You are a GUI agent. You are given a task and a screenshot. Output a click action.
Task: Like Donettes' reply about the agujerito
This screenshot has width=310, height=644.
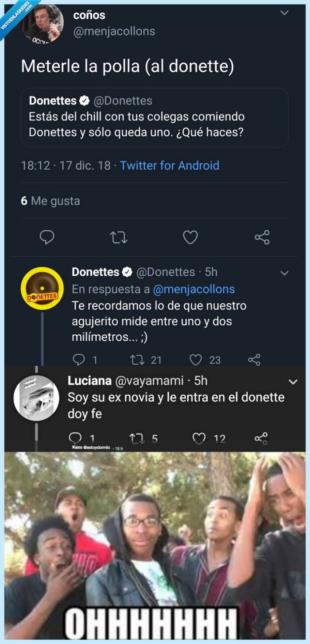(x=203, y=360)
